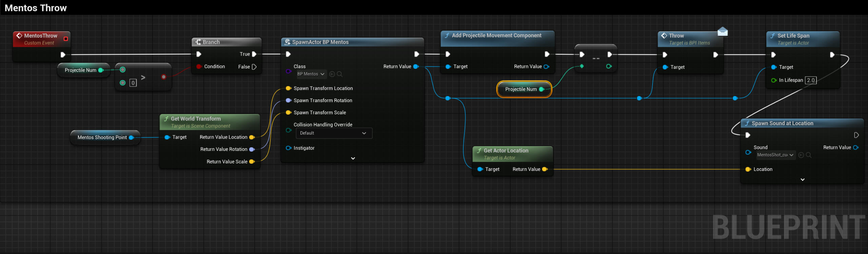Click the Branch node icon

(198, 42)
